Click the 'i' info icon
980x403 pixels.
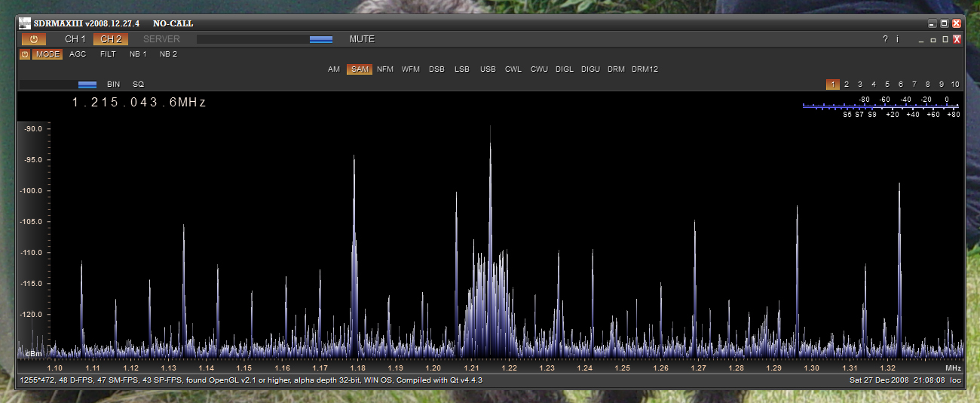pos(897,39)
